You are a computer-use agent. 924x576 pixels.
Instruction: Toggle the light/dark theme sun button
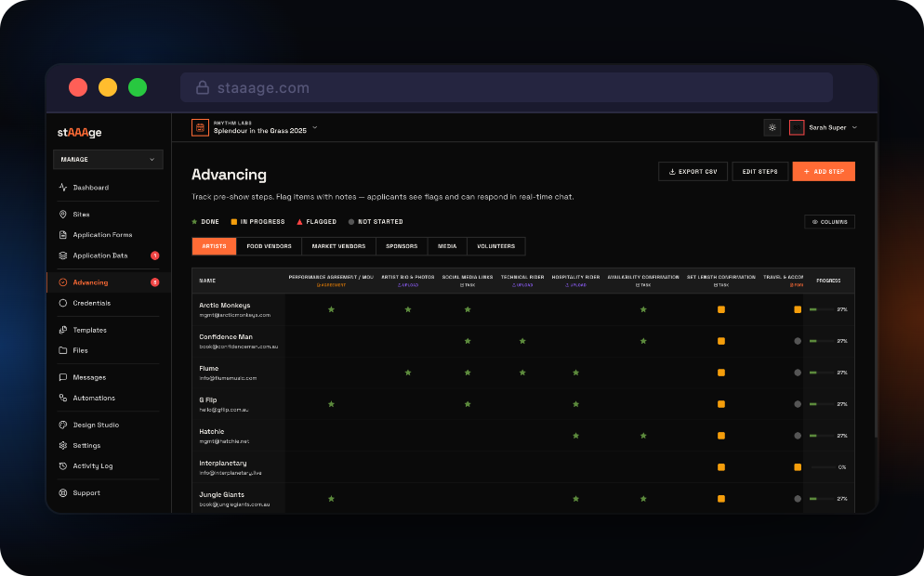coord(772,127)
